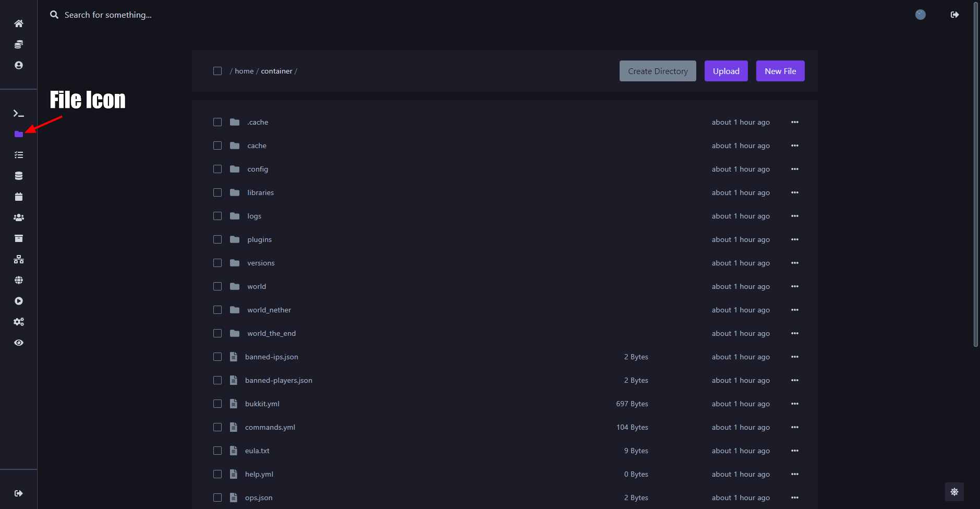Open the network icon in sidebar
The width and height of the screenshot is (980, 509).
click(19, 259)
